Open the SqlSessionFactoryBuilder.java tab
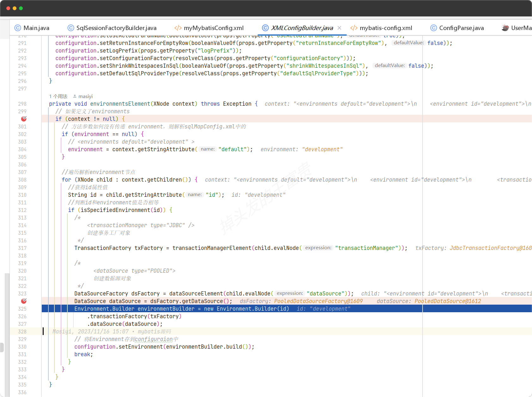Image resolution: width=532 pixels, height=397 pixels. coord(112,28)
